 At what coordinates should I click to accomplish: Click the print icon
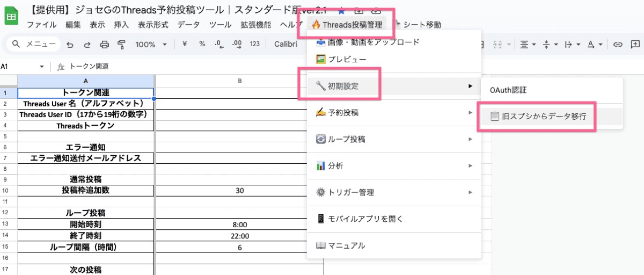click(x=105, y=45)
